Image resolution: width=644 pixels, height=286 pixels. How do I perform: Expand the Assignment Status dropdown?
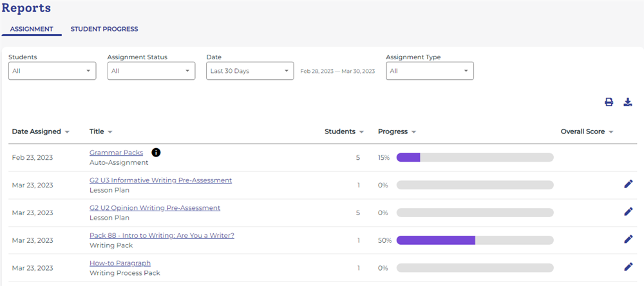point(151,71)
